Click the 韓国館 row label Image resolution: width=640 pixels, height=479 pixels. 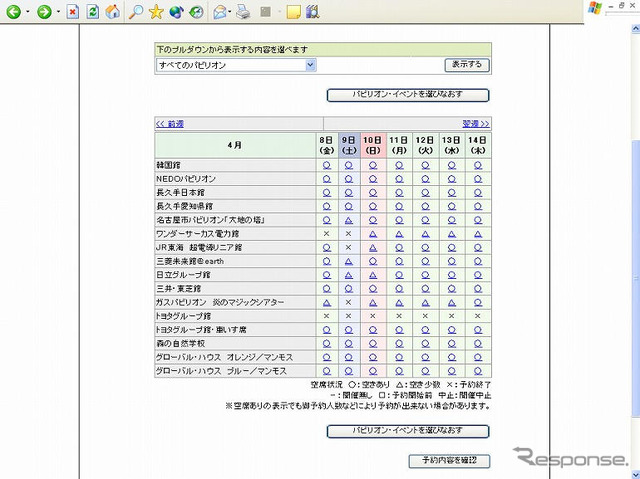(x=168, y=165)
